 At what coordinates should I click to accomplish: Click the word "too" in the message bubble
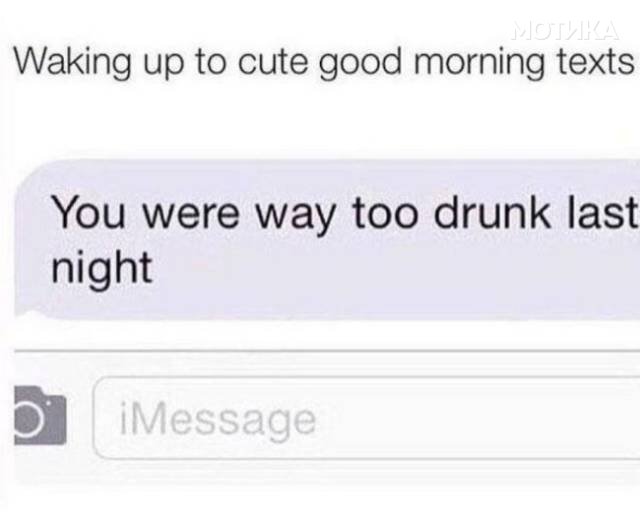pyautogui.click(x=385, y=214)
